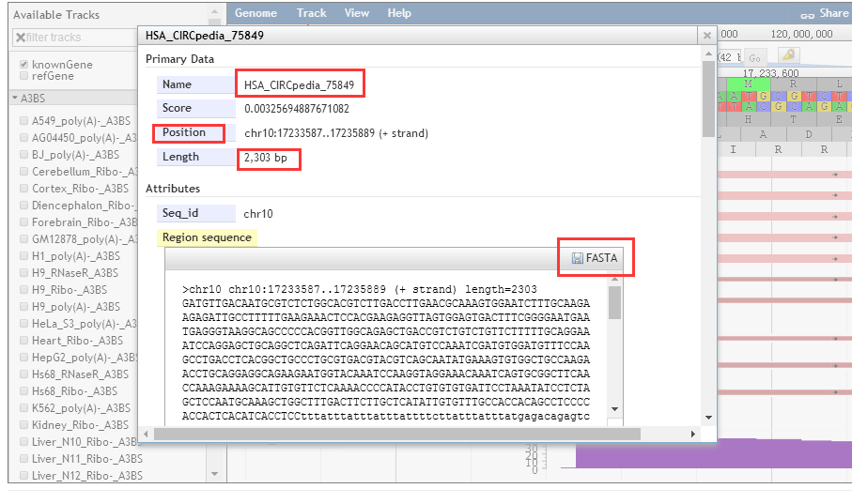
Task: Enable the refGene track
Action: click(23, 77)
